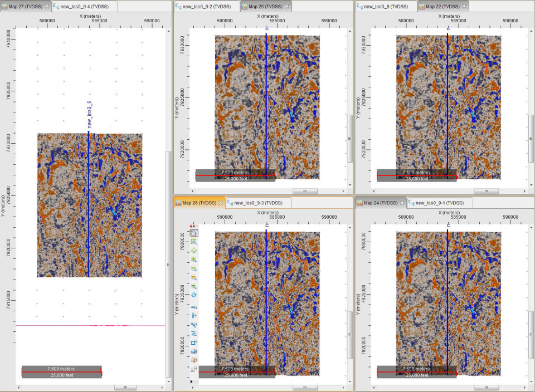Image resolution: width=535 pixels, height=392 pixels.
Task: Click the right scroll arrow in Map 22
Action: click(x=524, y=191)
